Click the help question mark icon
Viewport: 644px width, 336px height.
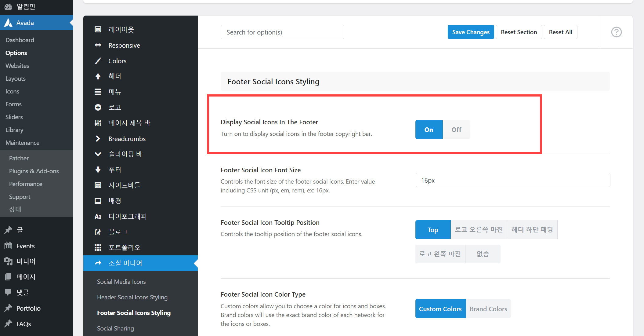[x=616, y=32]
